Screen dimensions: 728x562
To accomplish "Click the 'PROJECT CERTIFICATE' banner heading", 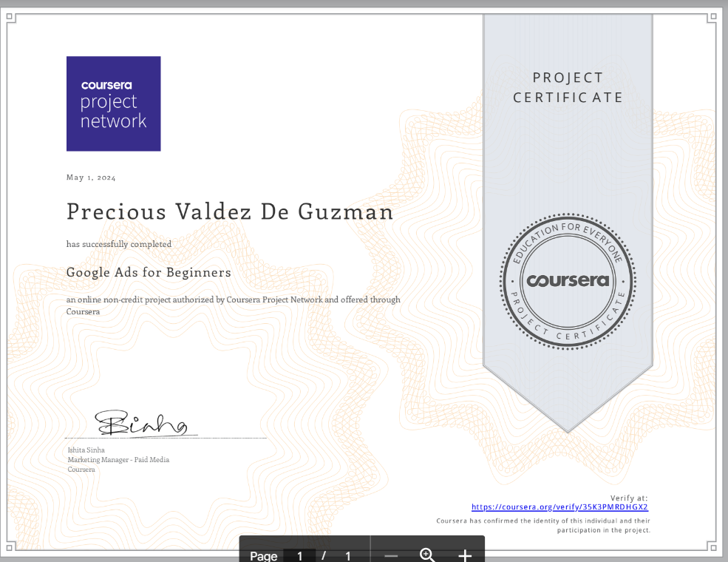I will click(568, 87).
